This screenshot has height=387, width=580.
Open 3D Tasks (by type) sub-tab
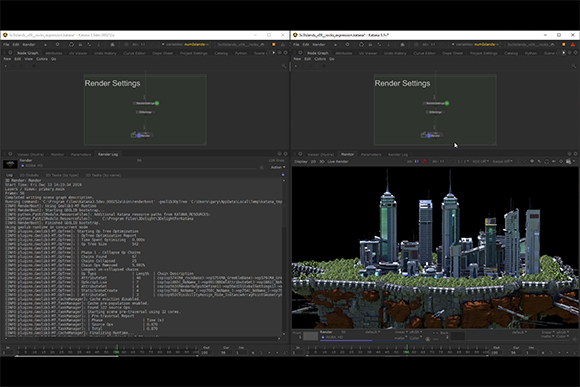(x=62, y=175)
